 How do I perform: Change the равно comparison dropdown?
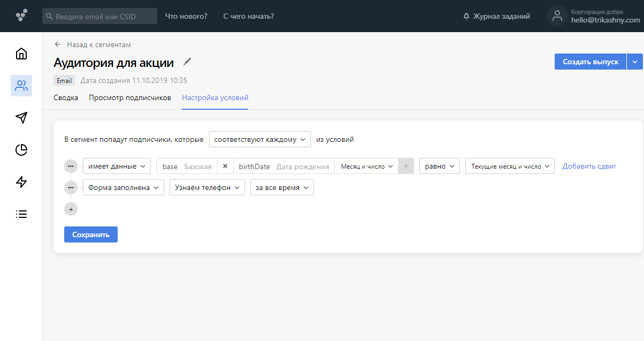click(x=439, y=165)
